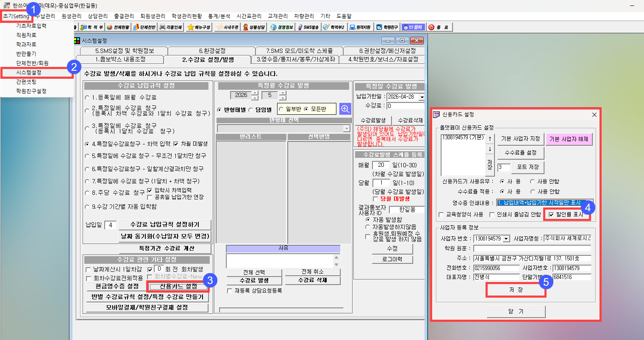The height and width of the screenshot is (340, 644).
Task: Select radio option 1.등록일에 매월 수강료
Action: (x=87, y=97)
